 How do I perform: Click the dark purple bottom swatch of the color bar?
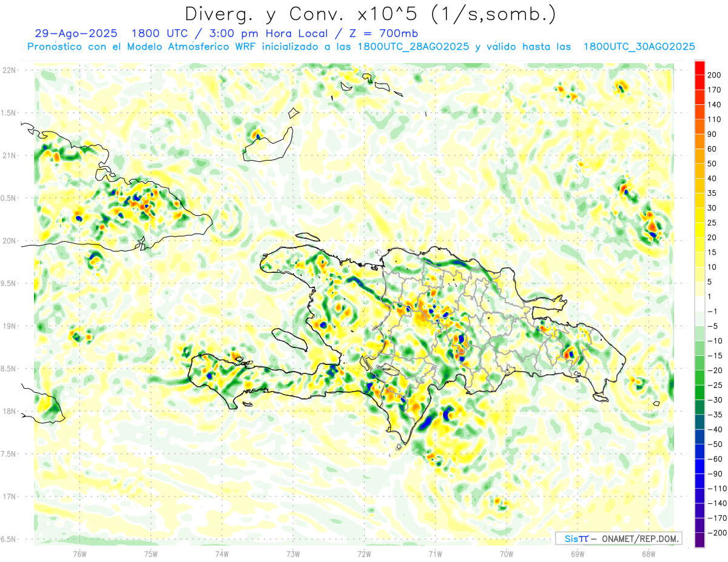(699, 540)
